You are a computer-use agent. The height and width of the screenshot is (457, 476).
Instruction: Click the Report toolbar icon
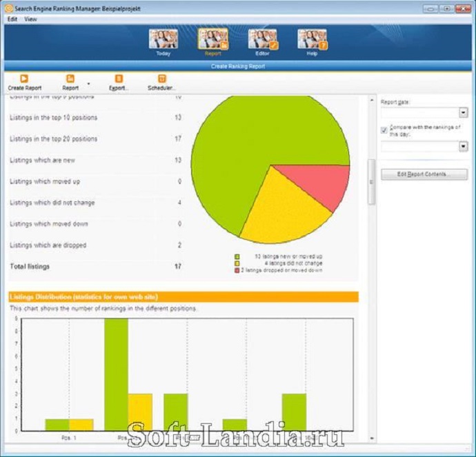[70, 79]
